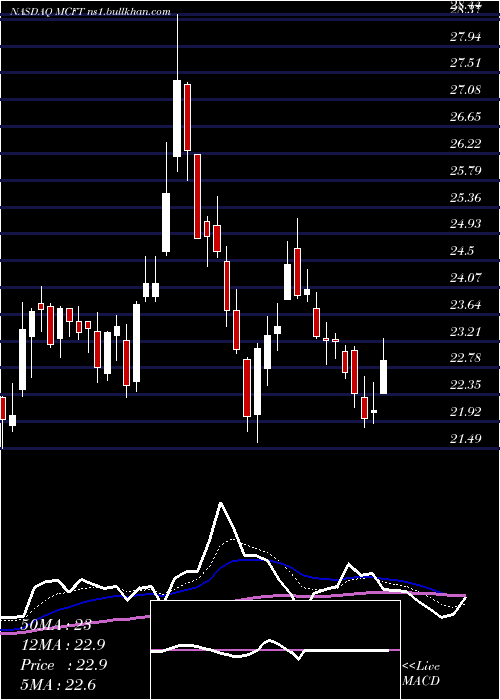Click the tallest white candlestick at the peak
The width and height of the screenshot is (500, 700).
click(177, 118)
